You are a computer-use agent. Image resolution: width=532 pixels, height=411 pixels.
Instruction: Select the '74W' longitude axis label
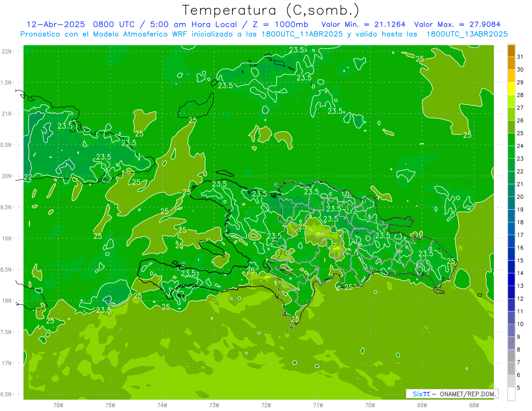pos(162,405)
